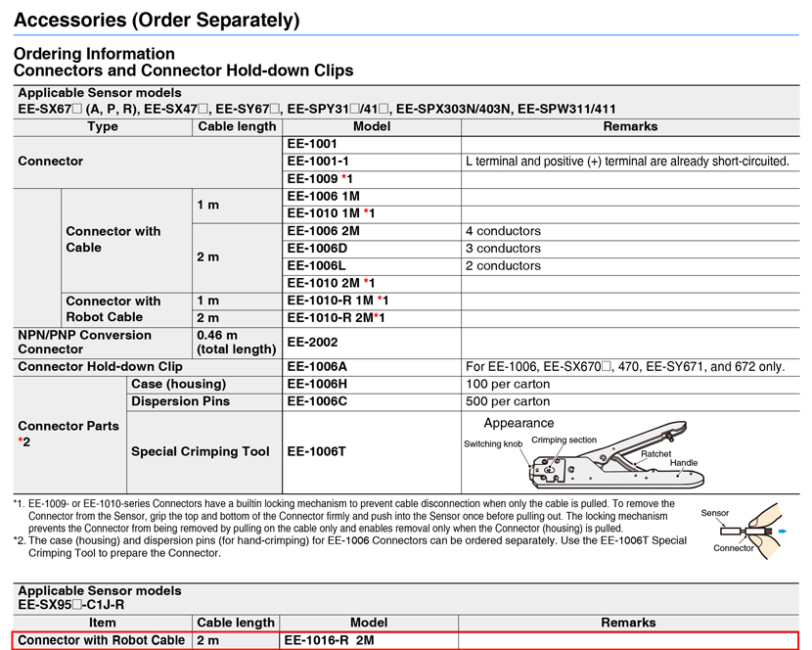
Task: Click the '500 per carton' remark
Action: (x=508, y=401)
